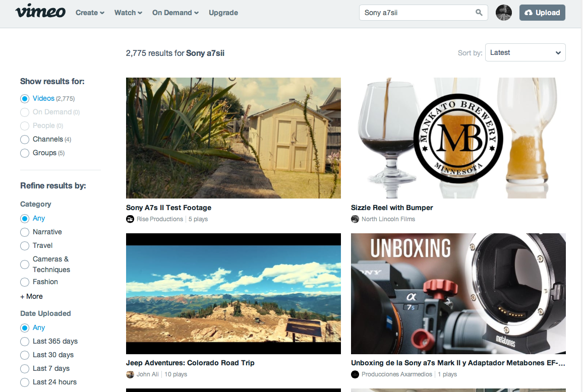The image size is (583, 392).
Task: Select Any under Date Uploaded
Action: [32, 328]
